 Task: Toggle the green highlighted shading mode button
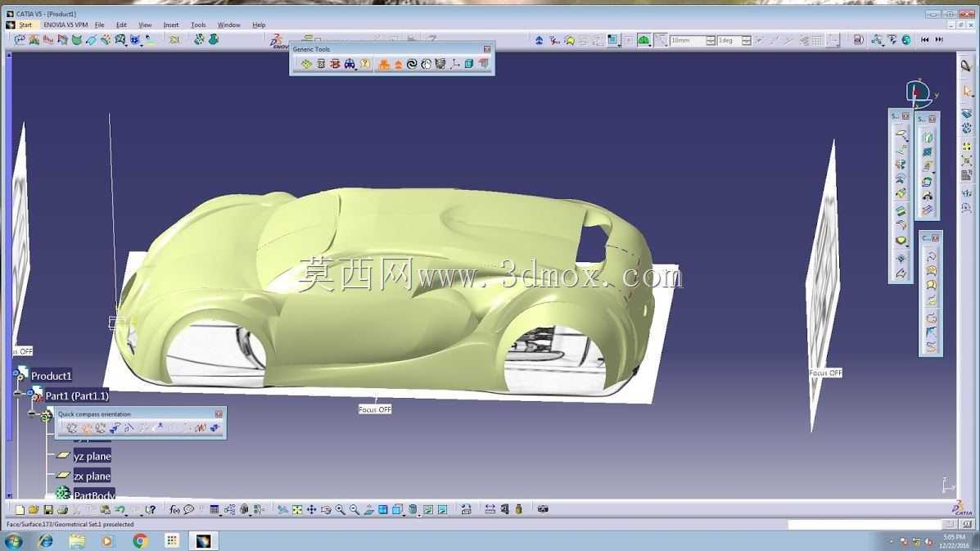tap(644, 40)
